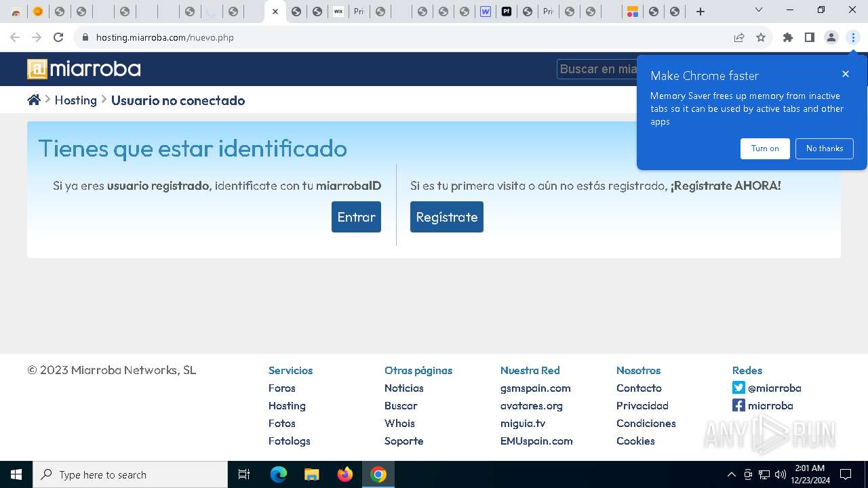Open the tab search dropdown arrow
868x488 pixels.
click(x=759, y=10)
